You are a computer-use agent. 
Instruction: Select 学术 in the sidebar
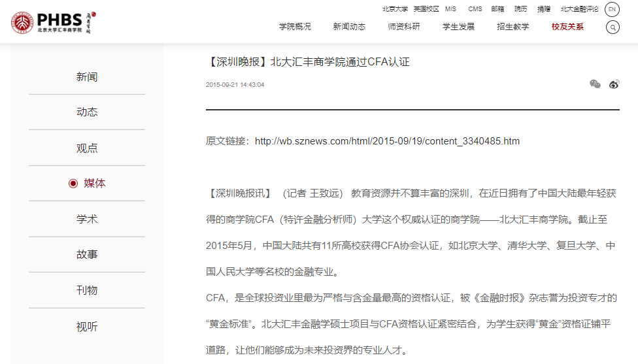(x=87, y=219)
